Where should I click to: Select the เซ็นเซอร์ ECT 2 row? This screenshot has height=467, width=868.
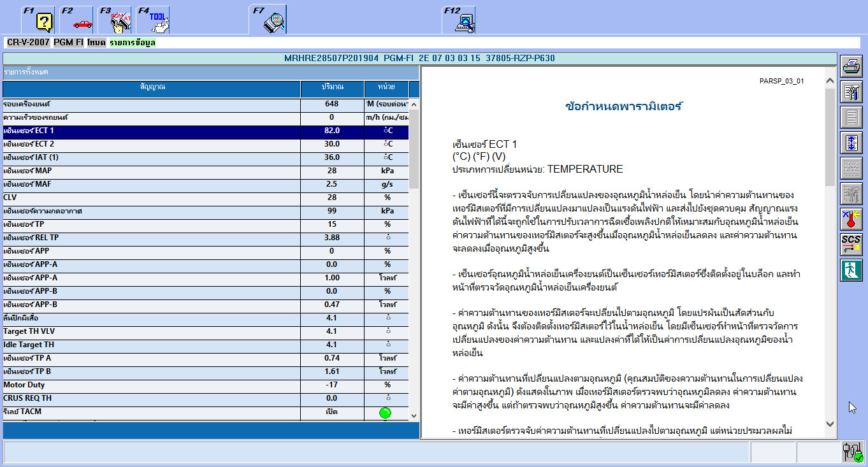click(x=205, y=145)
